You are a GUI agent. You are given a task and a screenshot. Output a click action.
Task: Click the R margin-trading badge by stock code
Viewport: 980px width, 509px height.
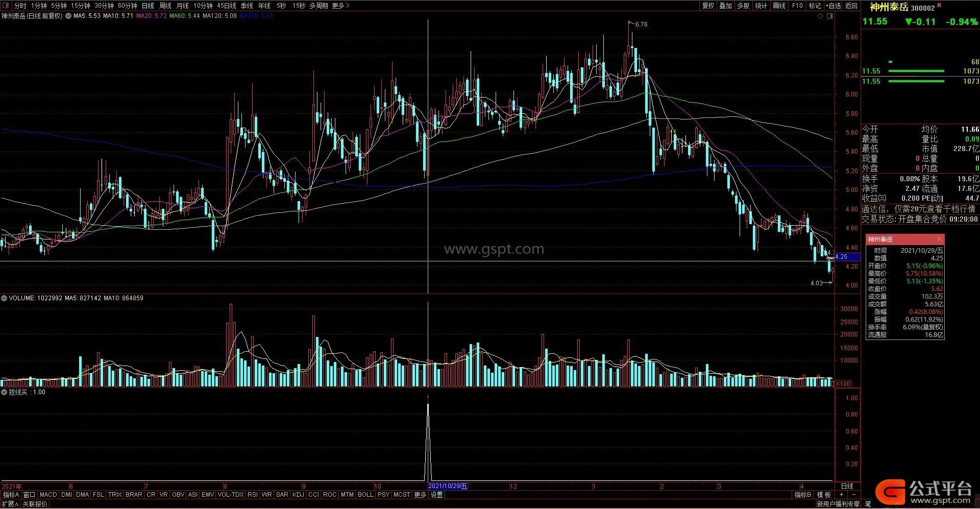click(940, 5)
